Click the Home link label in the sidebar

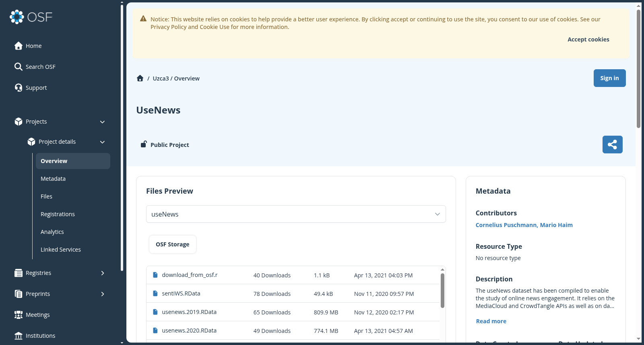(x=34, y=46)
